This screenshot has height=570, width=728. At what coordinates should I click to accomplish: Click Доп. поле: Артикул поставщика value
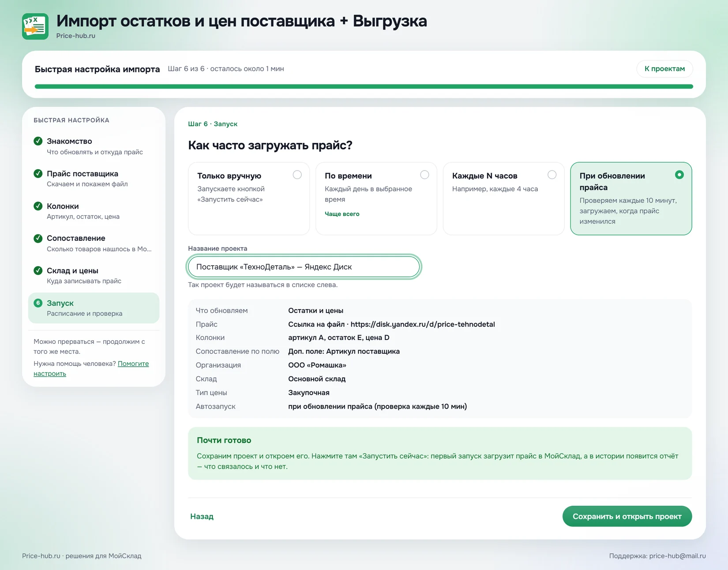[x=344, y=351]
